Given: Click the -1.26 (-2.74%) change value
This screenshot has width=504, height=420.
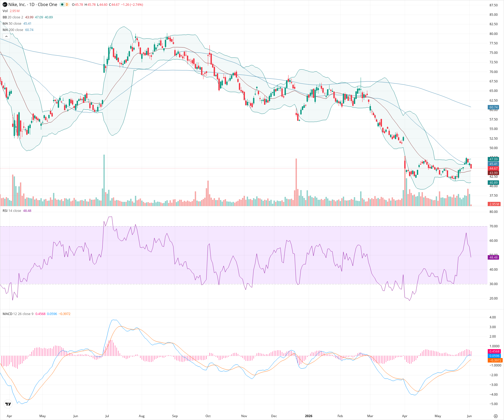Looking at the screenshot, I should coord(132,4).
